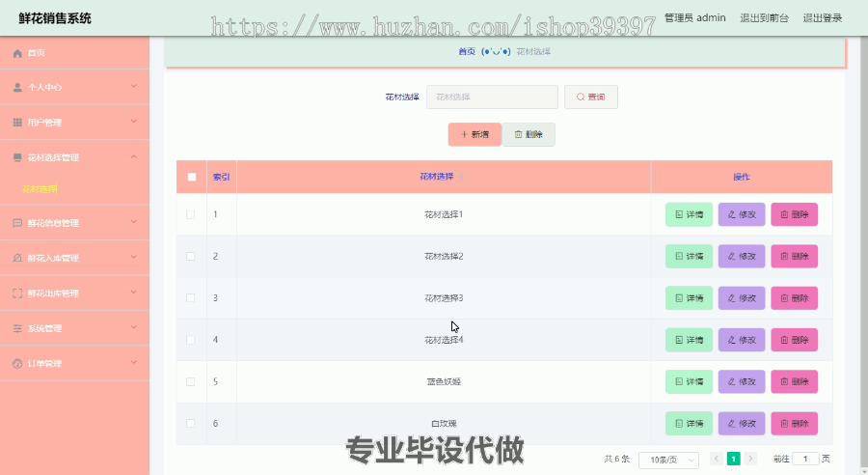Go to the previous page arrow
This screenshot has width=868, height=475.
click(x=717, y=459)
